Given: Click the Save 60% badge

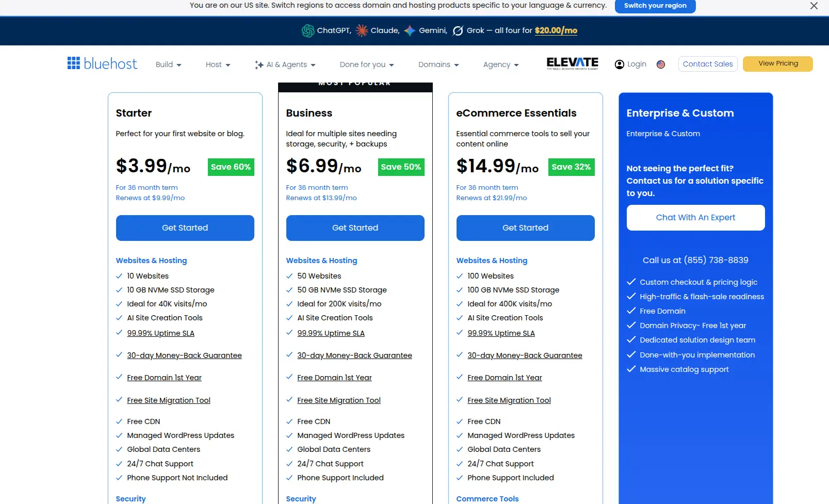Looking at the screenshot, I should 231,167.
